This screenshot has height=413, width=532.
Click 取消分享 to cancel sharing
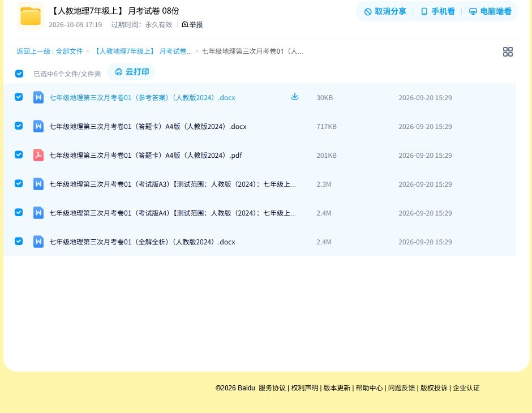(x=385, y=11)
